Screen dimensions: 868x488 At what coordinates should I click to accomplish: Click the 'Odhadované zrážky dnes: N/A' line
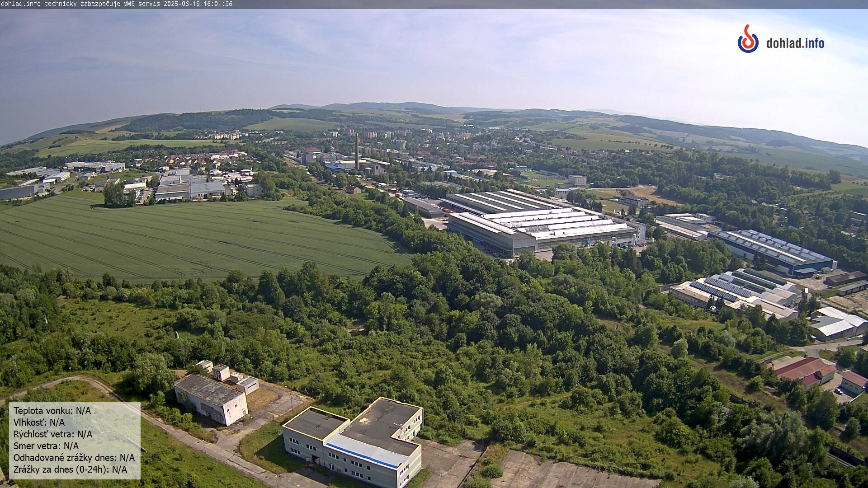point(74,458)
